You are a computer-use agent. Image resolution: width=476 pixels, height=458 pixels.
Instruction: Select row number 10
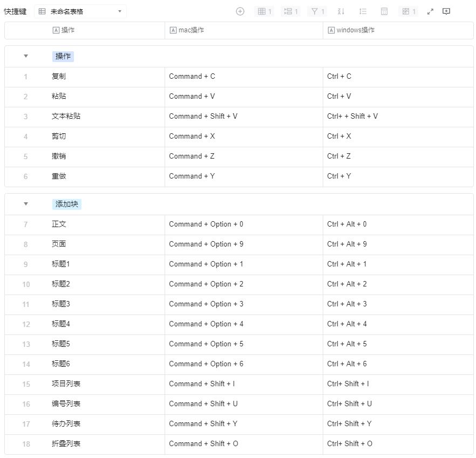tap(26, 285)
